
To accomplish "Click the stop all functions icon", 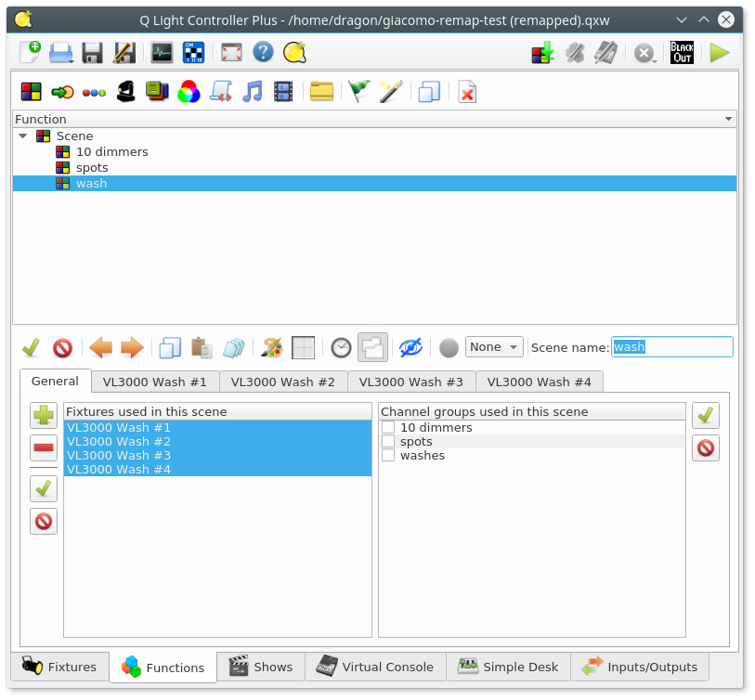I will tap(644, 53).
